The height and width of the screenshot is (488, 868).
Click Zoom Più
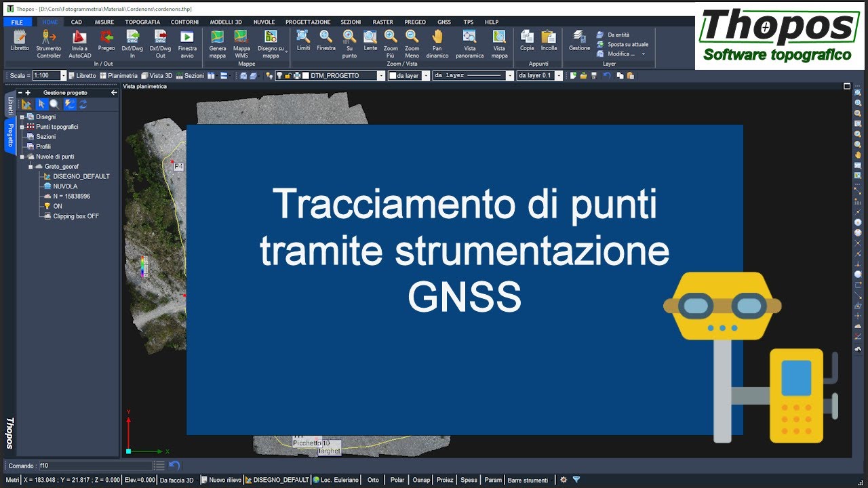point(391,43)
